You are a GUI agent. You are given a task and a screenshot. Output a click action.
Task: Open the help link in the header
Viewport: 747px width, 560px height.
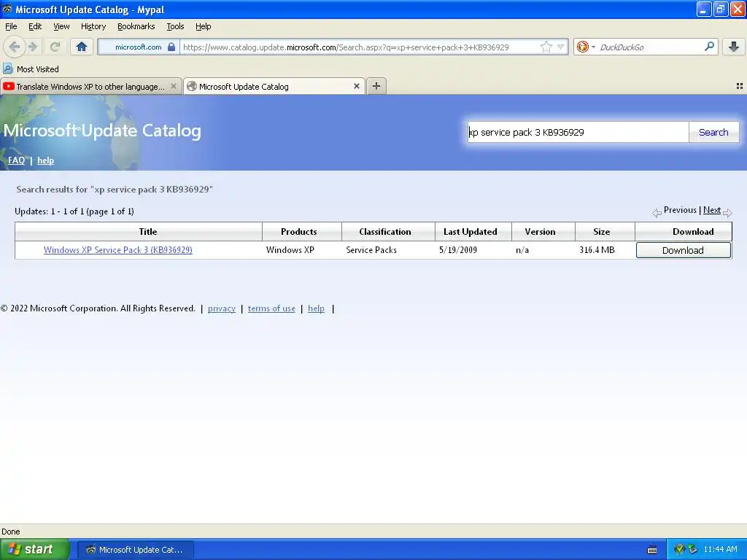click(x=45, y=160)
